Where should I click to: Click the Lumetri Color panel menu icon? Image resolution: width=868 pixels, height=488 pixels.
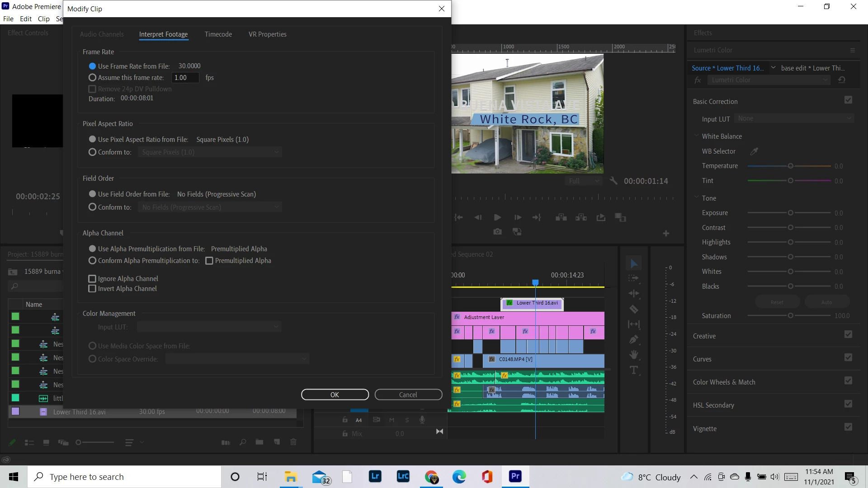853,50
